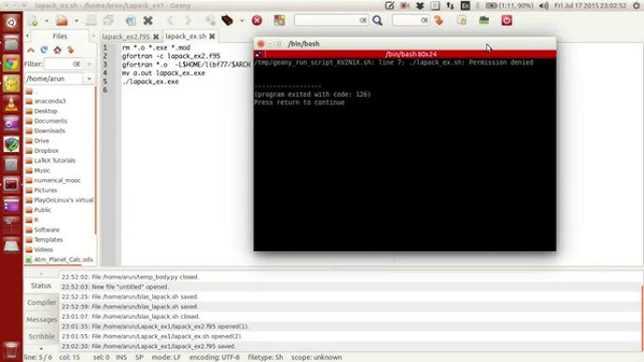
Task: Open the Filter history dropdown
Action: [89, 64]
